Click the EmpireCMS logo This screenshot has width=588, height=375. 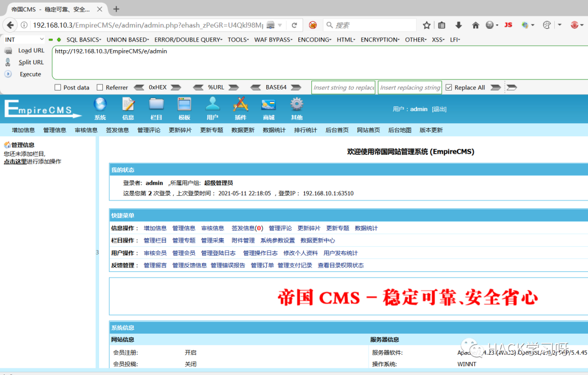point(42,109)
